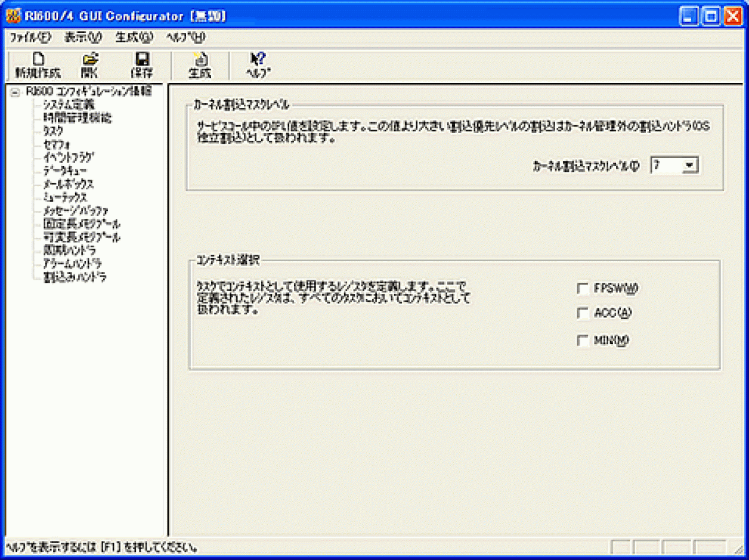The image size is (749, 560).
Task: Enable the ACC(A) checkbox
Action: tap(583, 314)
